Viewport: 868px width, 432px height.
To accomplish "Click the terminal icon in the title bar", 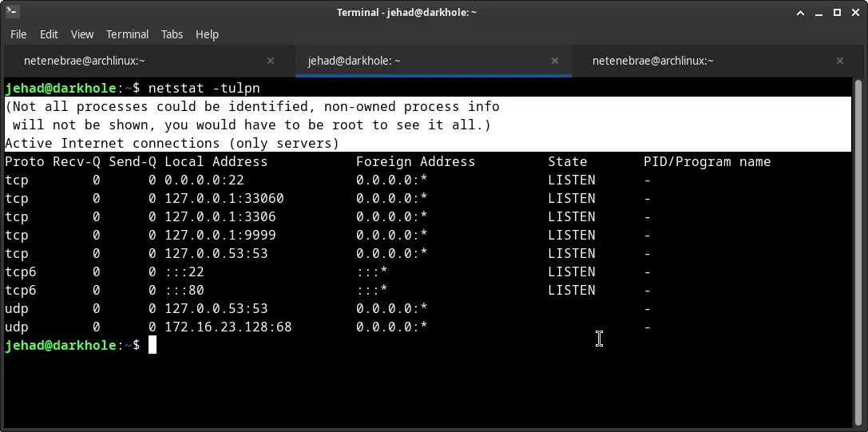I will (12, 12).
